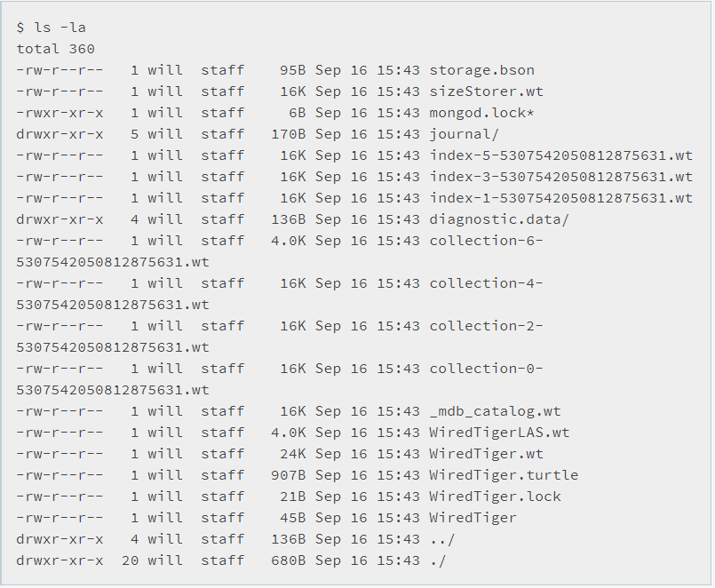Click the collection-4- filename text

coord(486,283)
